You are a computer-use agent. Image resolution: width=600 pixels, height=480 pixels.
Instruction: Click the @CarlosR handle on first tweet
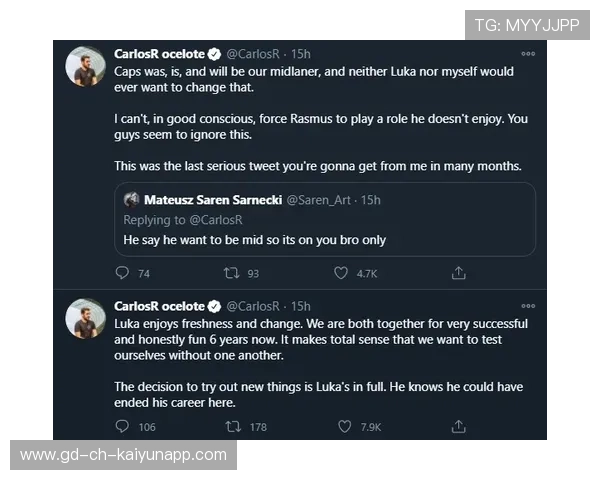(x=252, y=53)
